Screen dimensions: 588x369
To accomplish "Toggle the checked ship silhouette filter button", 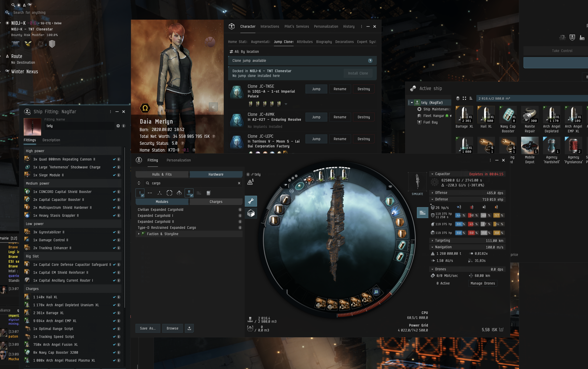I will (x=189, y=193).
